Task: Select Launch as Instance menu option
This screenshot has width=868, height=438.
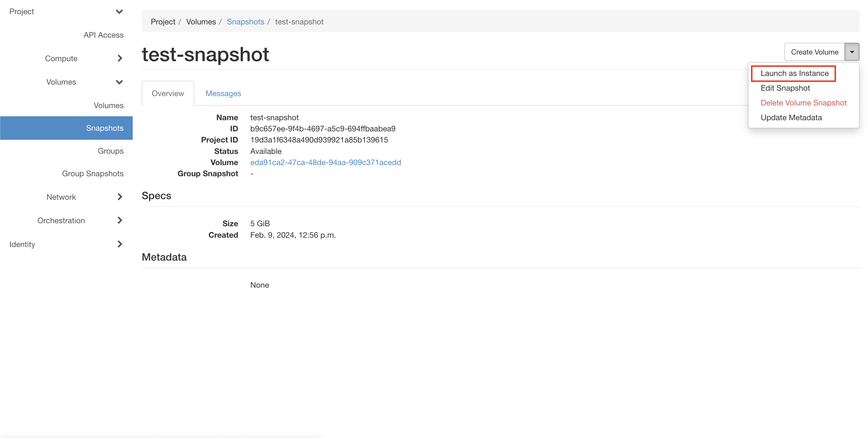Action: tap(794, 73)
